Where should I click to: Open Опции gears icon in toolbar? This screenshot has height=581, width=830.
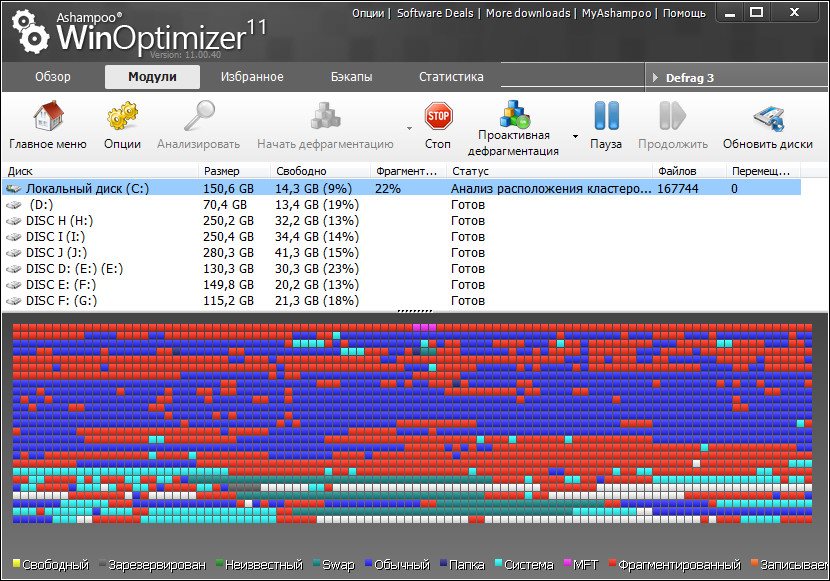click(122, 116)
